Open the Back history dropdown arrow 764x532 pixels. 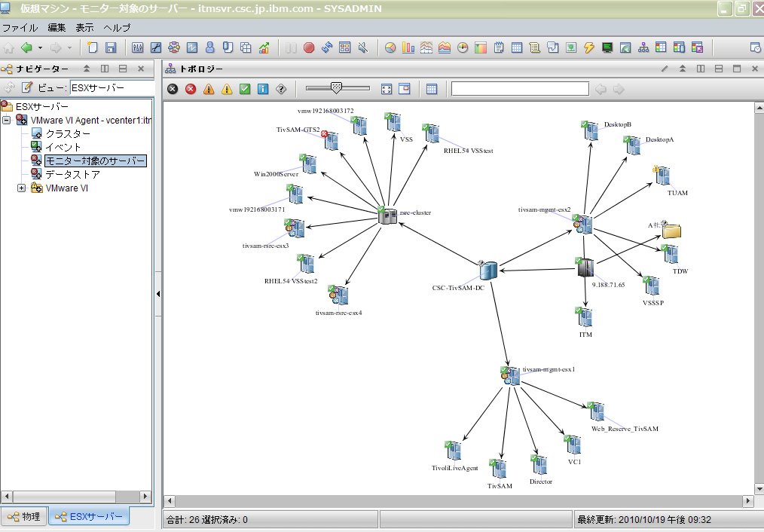click(x=41, y=47)
